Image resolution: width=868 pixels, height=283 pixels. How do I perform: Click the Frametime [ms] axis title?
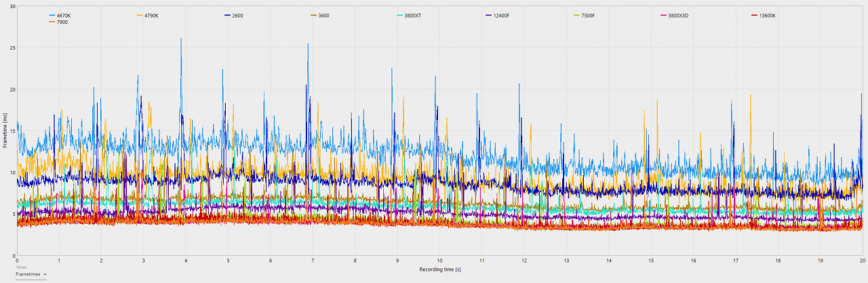click(x=5, y=130)
